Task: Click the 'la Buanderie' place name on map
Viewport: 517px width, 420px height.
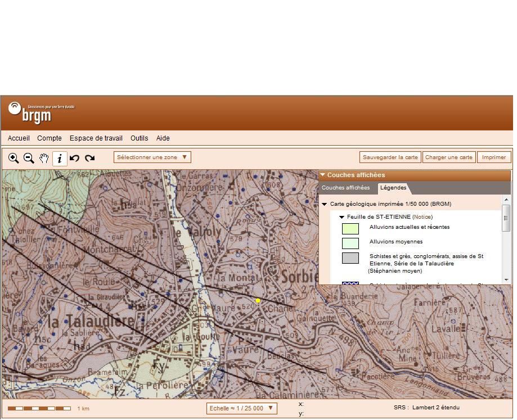Action: pyautogui.click(x=354, y=296)
